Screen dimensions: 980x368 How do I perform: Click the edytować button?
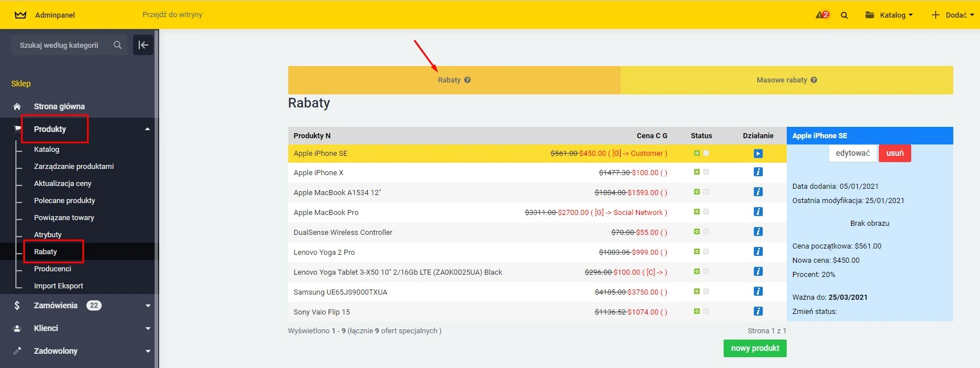point(853,153)
